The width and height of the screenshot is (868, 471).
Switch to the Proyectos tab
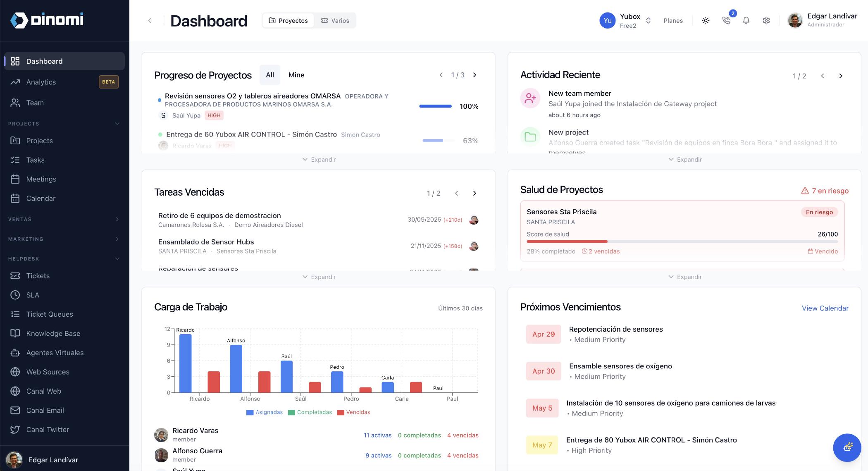click(x=289, y=21)
